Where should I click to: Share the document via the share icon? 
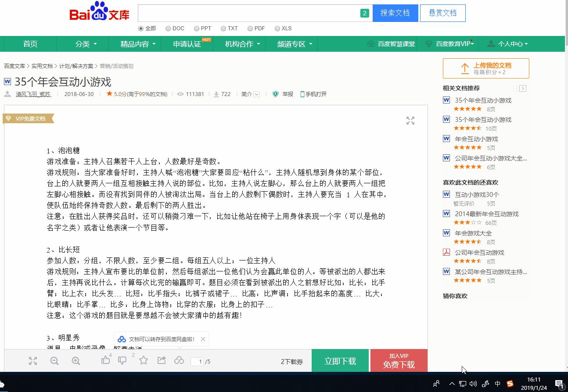(x=161, y=360)
